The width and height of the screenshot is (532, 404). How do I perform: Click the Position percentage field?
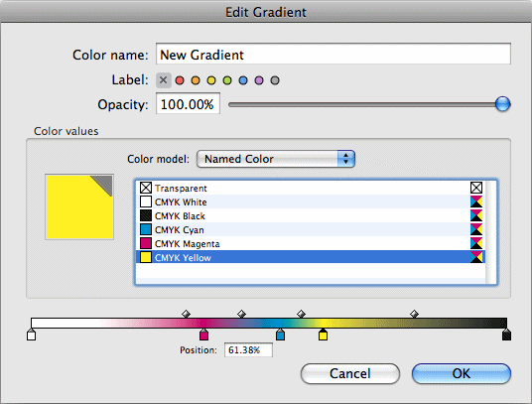248,350
